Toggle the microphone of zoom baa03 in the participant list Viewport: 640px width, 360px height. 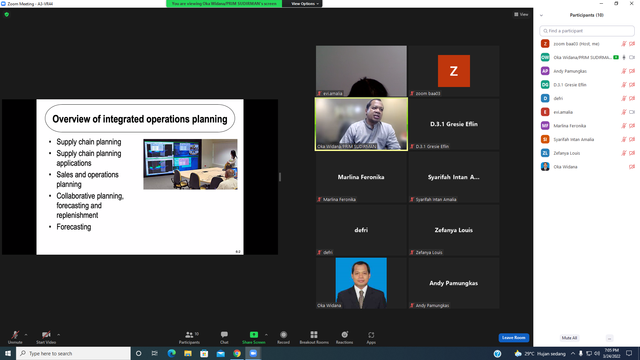pos(624,44)
